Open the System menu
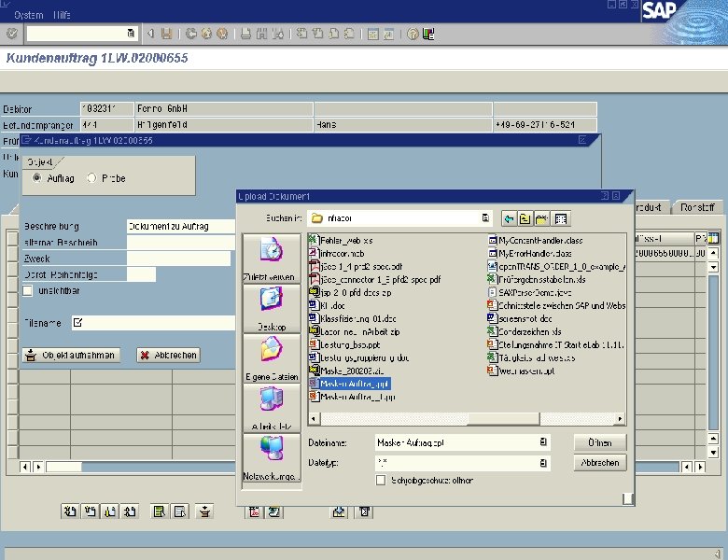This screenshot has width=728, height=560. [29, 15]
